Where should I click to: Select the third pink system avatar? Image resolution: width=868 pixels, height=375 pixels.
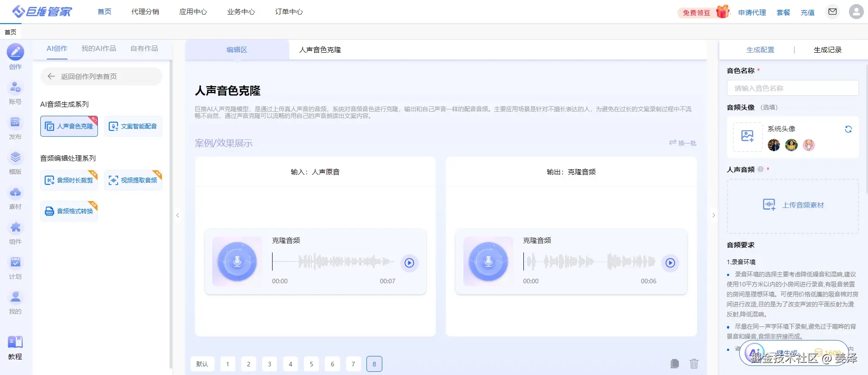coord(809,145)
